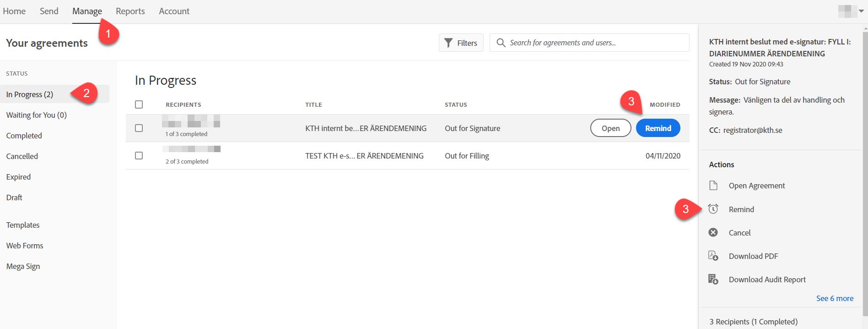Click Created 19 Nov 2020 09:43 text
Image resolution: width=868 pixels, height=329 pixels.
point(746,64)
